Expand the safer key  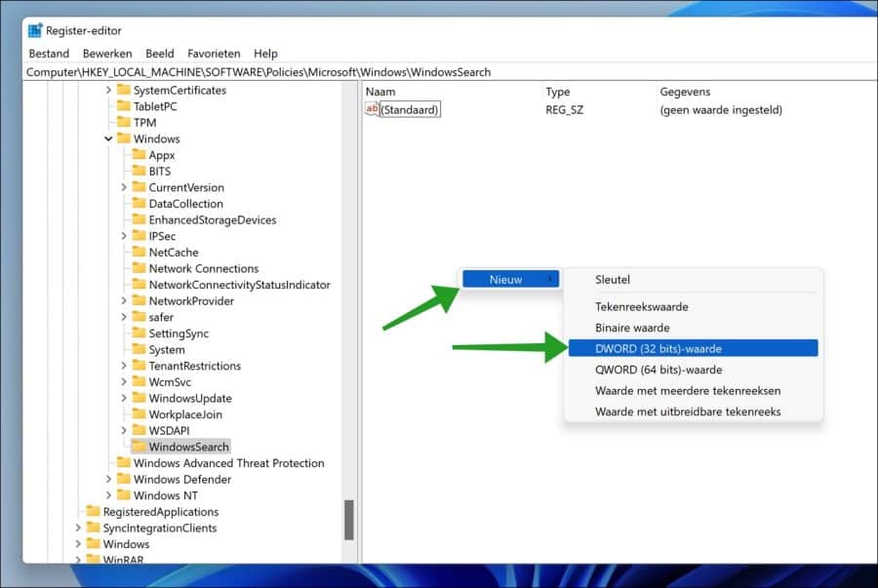pyautogui.click(x=124, y=317)
